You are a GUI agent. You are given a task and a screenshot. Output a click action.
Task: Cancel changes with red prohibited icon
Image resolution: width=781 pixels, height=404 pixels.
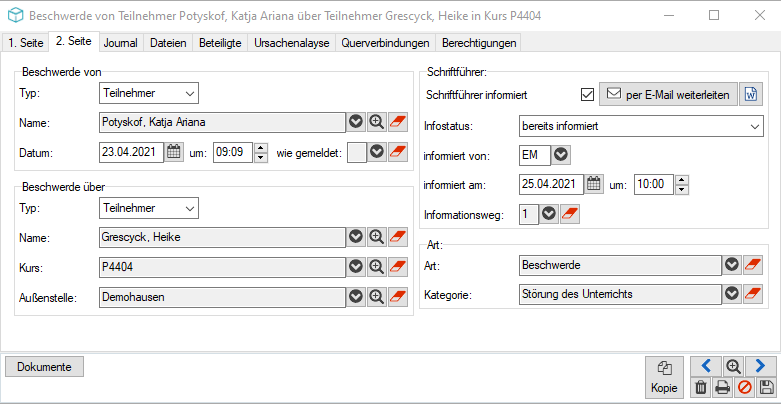point(744,387)
